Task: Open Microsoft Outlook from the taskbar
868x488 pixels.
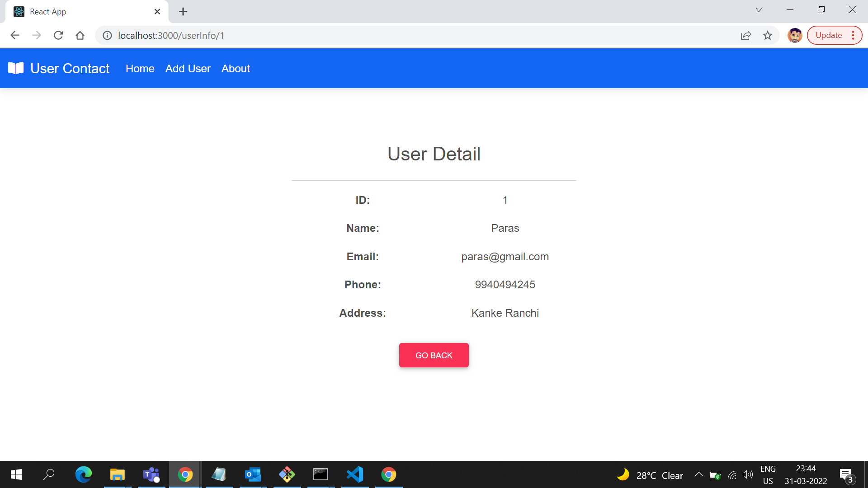Action: point(253,474)
